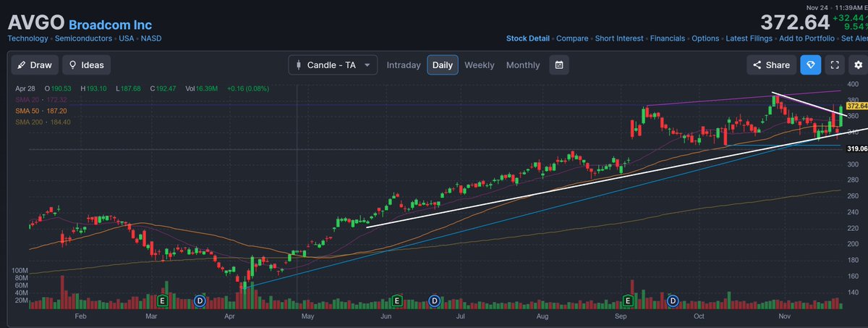
Task: Click the June earnings E marker
Action: tap(396, 300)
